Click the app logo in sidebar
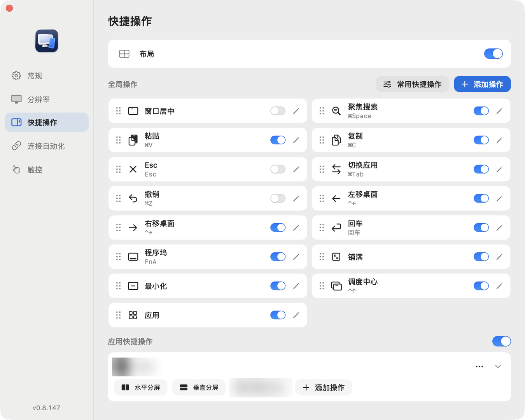The image size is (525, 420). (x=47, y=41)
